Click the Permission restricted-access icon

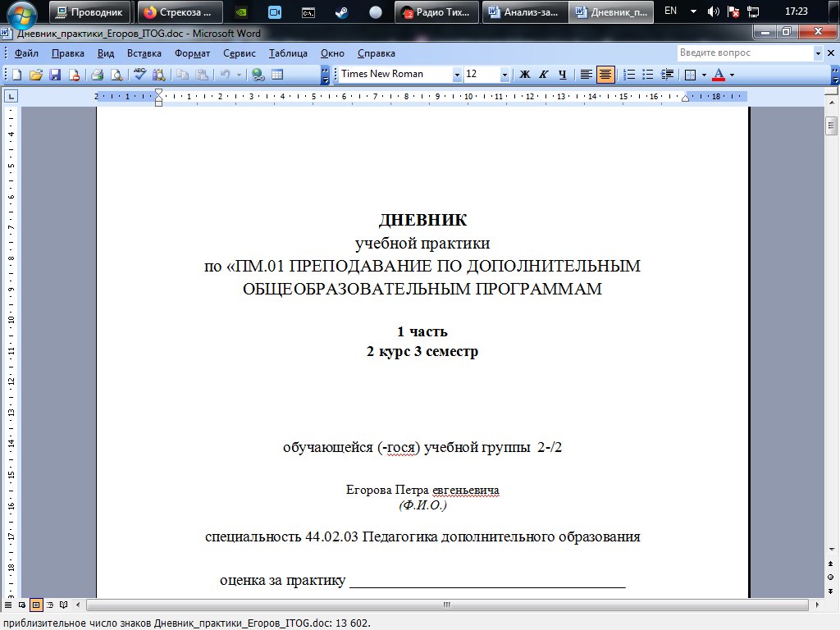(x=75, y=75)
